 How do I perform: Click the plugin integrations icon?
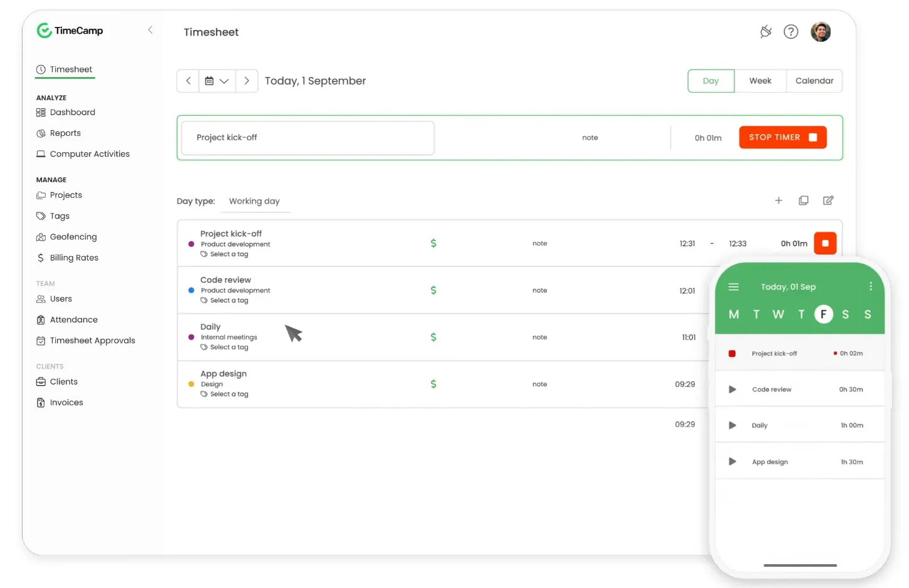click(766, 31)
